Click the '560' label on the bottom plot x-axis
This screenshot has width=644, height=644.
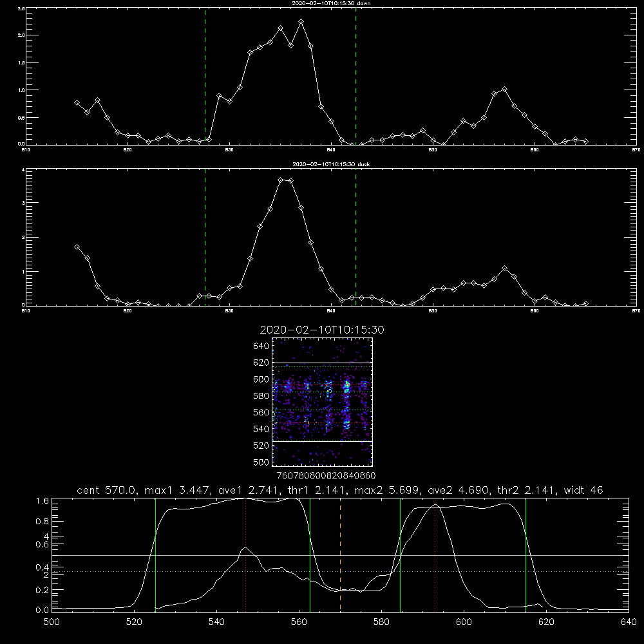299,622
